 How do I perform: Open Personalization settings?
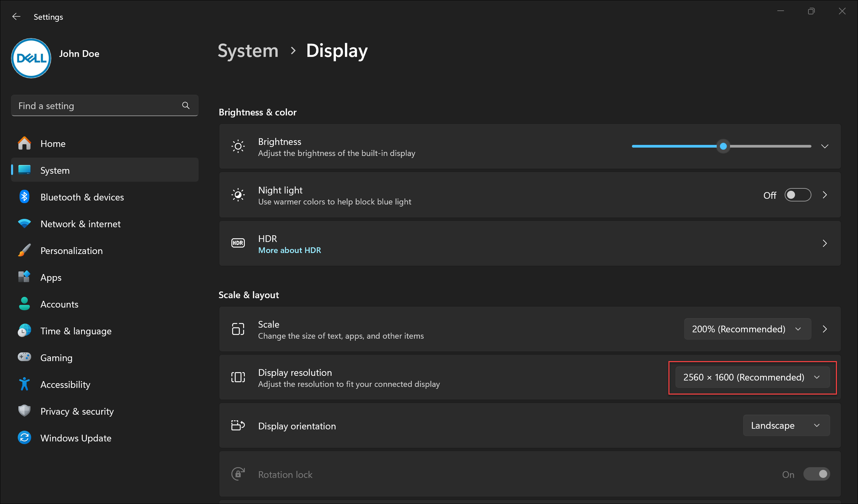tap(71, 250)
